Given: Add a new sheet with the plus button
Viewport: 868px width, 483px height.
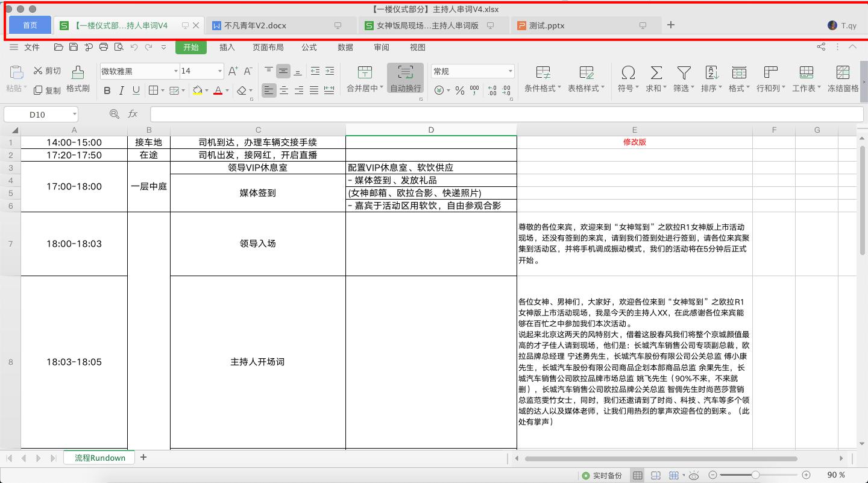Looking at the screenshot, I should pos(143,458).
